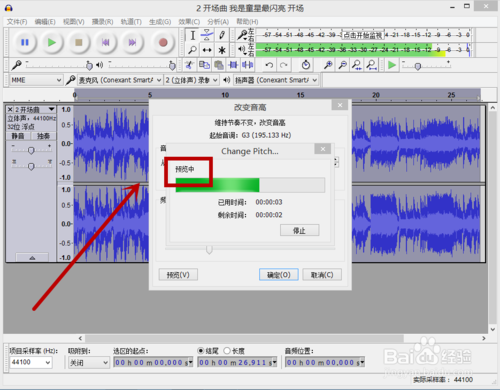Image resolution: width=500 pixels, height=390 pixels.
Task: Click the Fit Selection zoom icon
Action: coord(357,65)
